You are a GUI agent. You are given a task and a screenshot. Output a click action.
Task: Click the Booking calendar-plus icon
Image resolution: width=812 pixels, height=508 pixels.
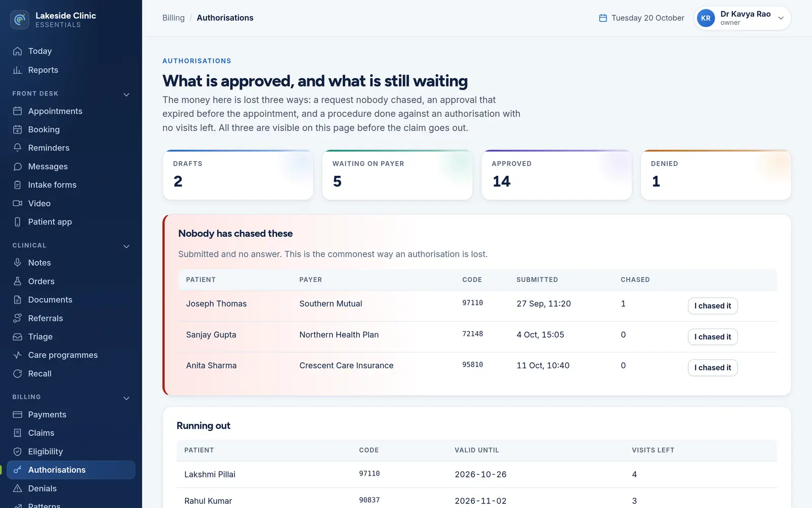(x=18, y=130)
